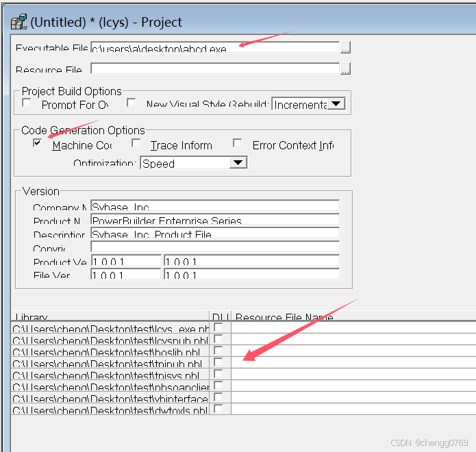Click the Product Name input field
This screenshot has width=476, height=452.
click(214, 220)
